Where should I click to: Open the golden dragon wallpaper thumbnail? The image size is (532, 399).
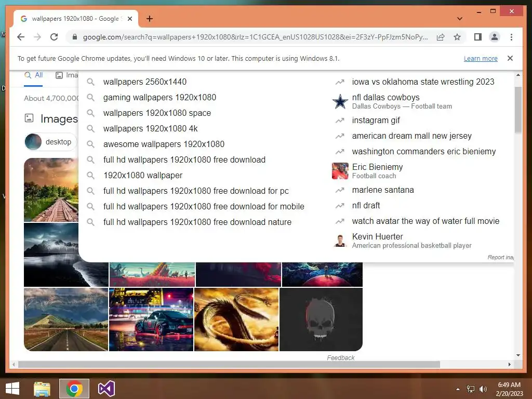tap(236, 320)
